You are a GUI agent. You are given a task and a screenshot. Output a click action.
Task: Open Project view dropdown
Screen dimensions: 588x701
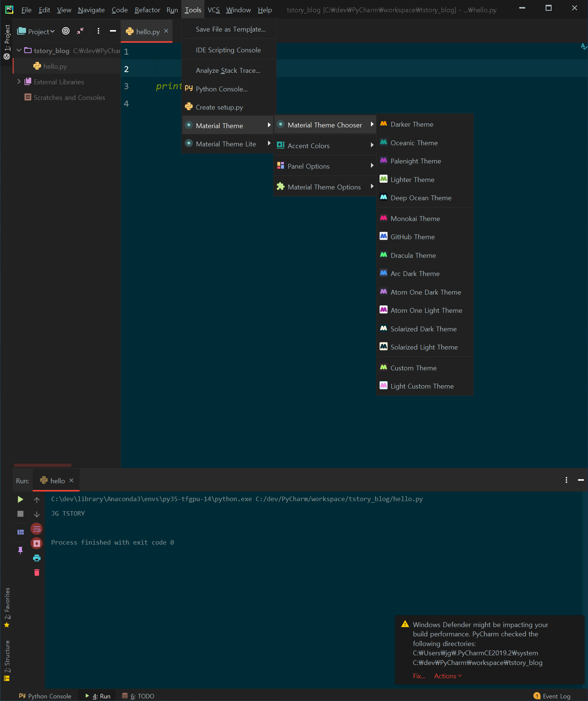click(36, 32)
